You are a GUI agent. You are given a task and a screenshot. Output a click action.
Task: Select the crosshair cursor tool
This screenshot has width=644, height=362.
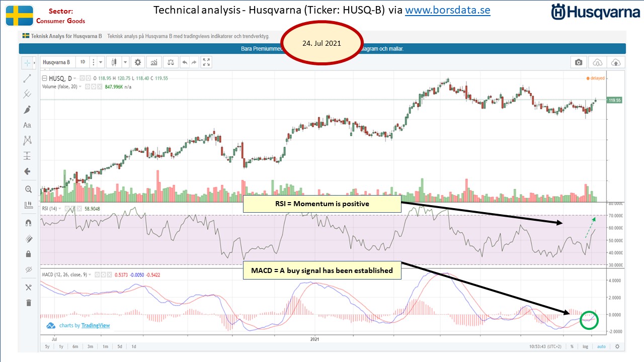pyautogui.click(x=27, y=63)
